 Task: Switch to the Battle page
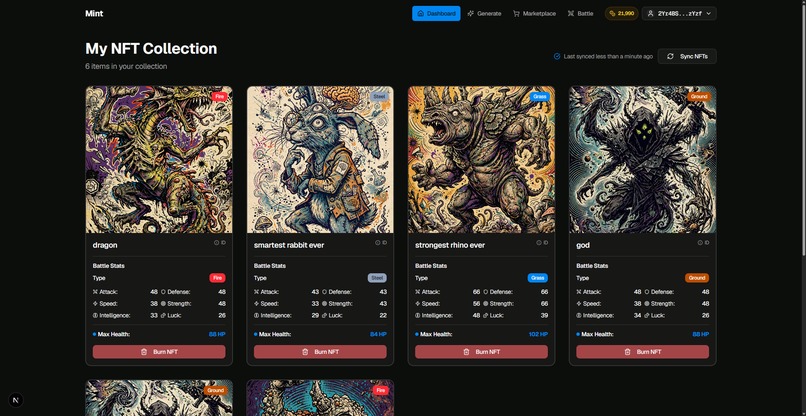580,13
